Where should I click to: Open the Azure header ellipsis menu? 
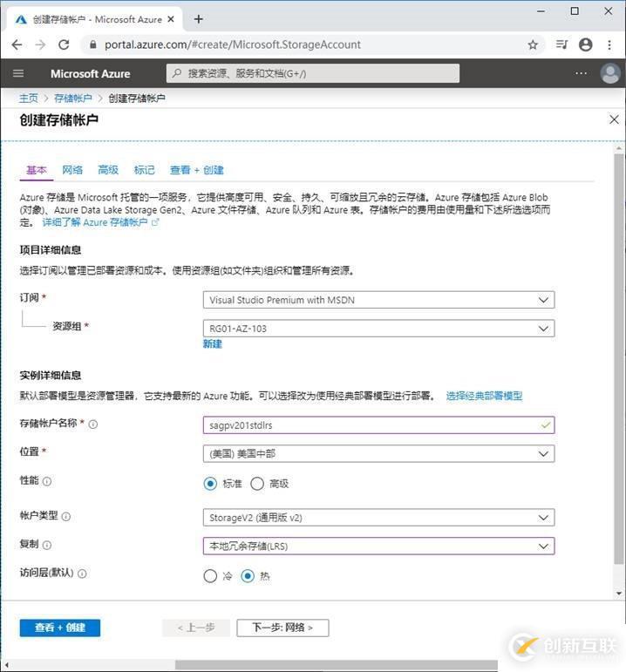581,73
